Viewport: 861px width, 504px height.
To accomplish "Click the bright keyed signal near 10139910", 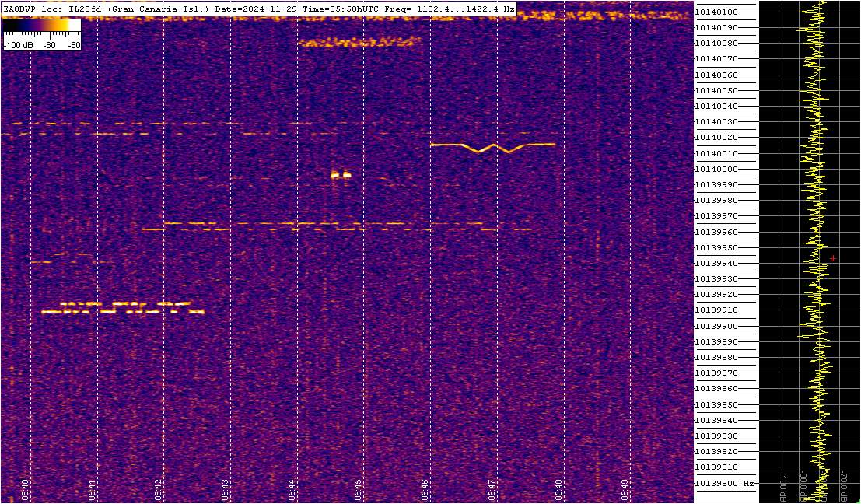I will [x=124, y=308].
